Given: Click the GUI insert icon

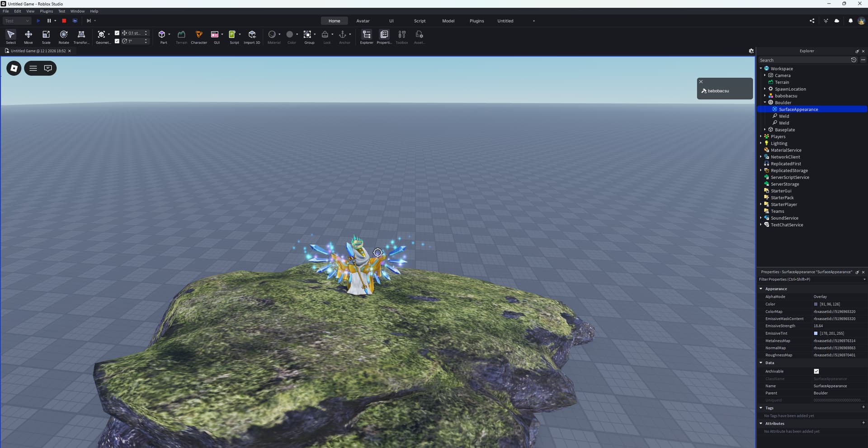Looking at the screenshot, I should 215,34.
